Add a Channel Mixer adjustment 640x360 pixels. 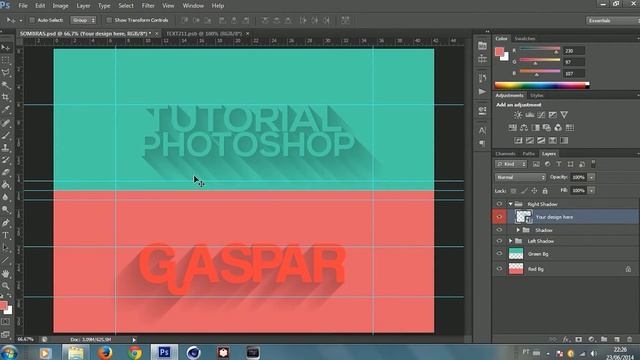(x=558, y=128)
